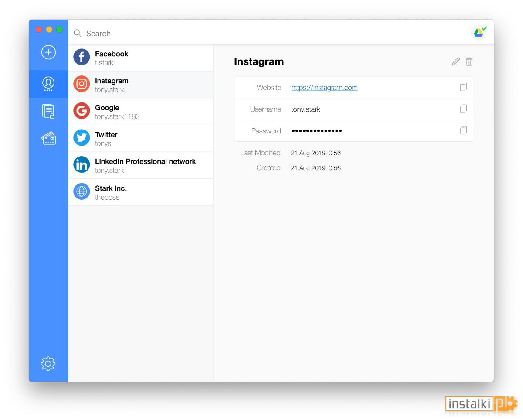Add a new entry with plus icon

[48, 52]
